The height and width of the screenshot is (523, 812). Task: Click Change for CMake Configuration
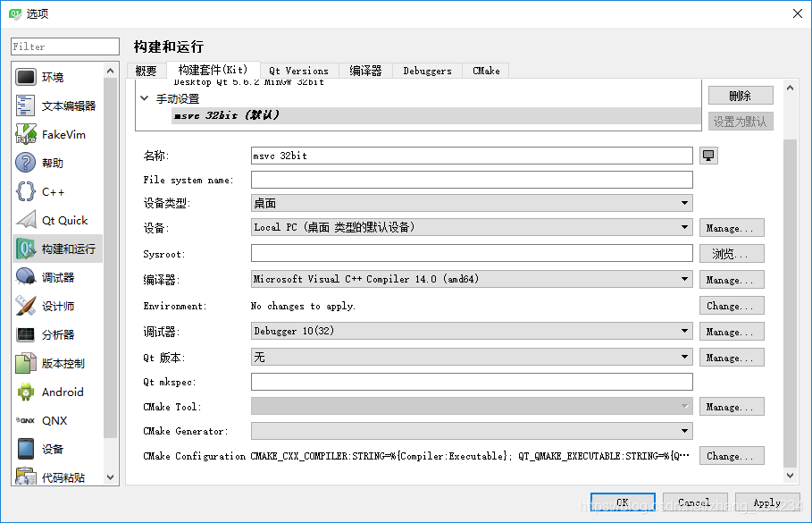[732, 456]
